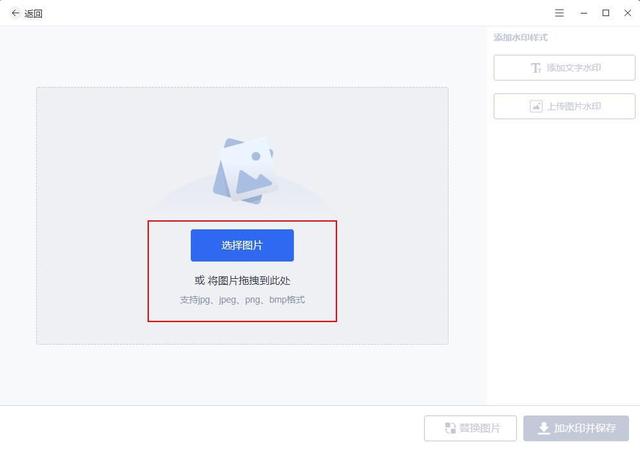
Task: Click the 上传图片水印 button
Action: [x=564, y=106]
